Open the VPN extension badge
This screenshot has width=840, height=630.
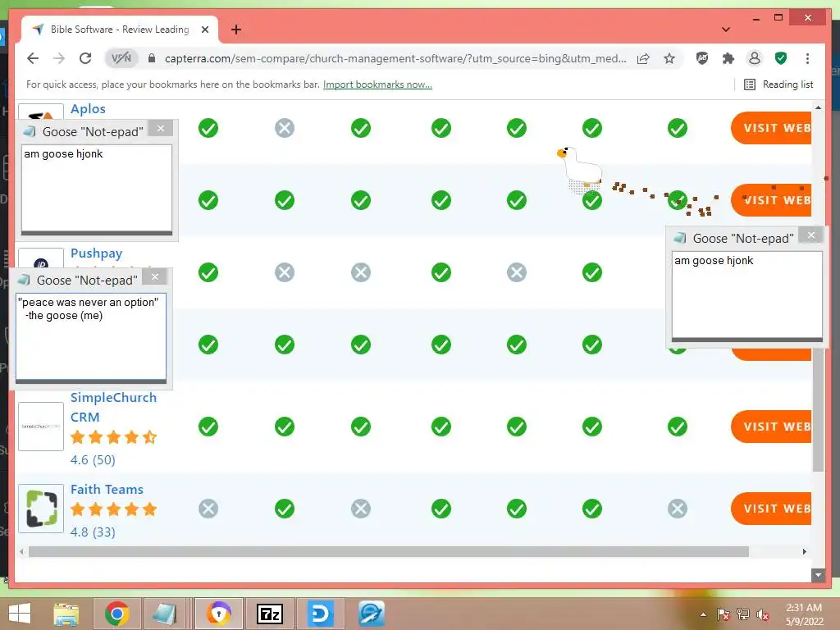(x=121, y=58)
